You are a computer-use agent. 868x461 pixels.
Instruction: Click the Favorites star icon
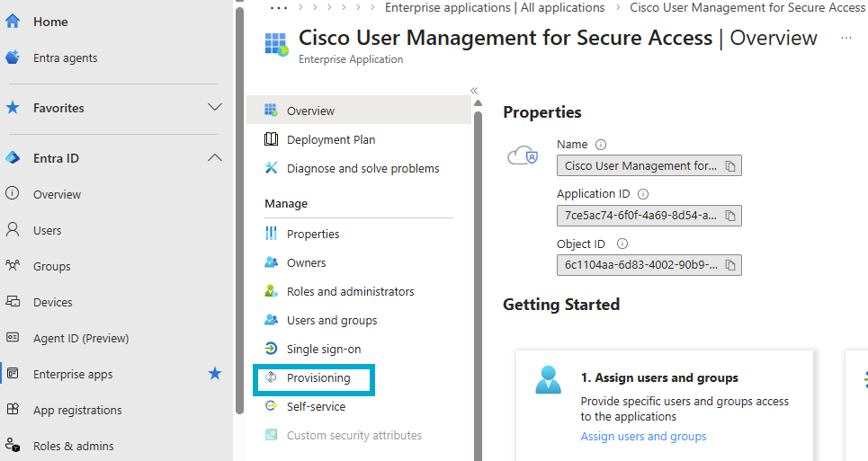click(x=13, y=107)
